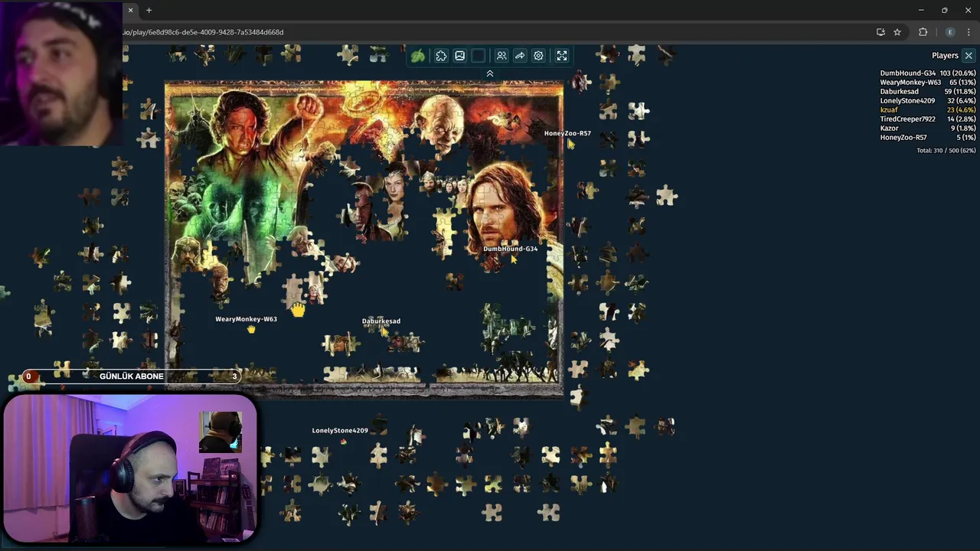Click the share arrow icon
This screenshot has width=980, height=551.
520,56
